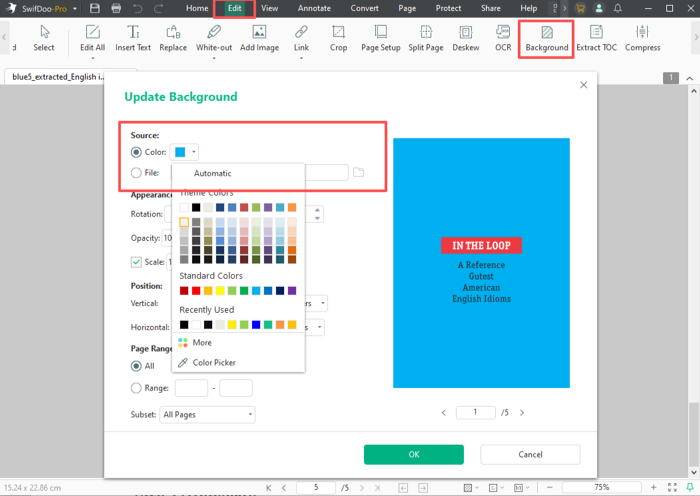Open the Extract TOC tool
This screenshot has height=496, width=700.
(596, 38)
